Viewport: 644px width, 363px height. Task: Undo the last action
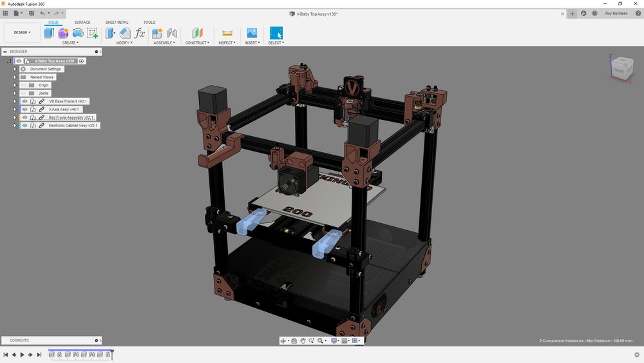[x=43, y=13]
